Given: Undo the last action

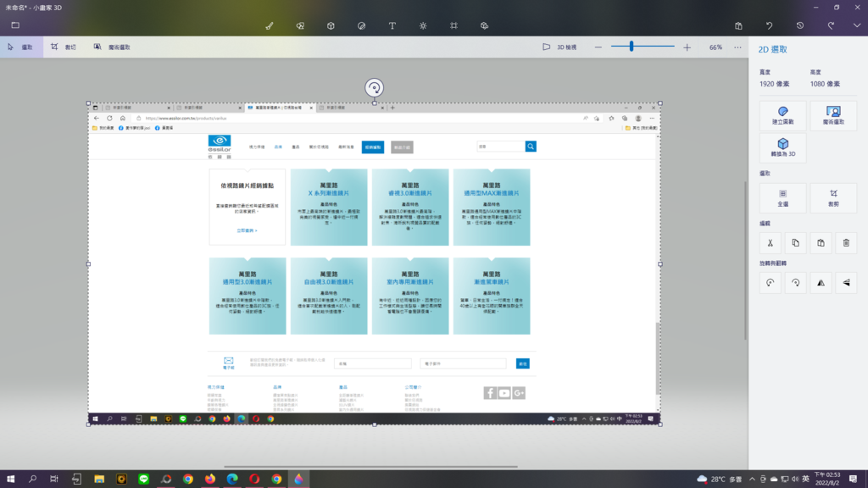Looking at the screenshot, I should (x=770, y=25).
